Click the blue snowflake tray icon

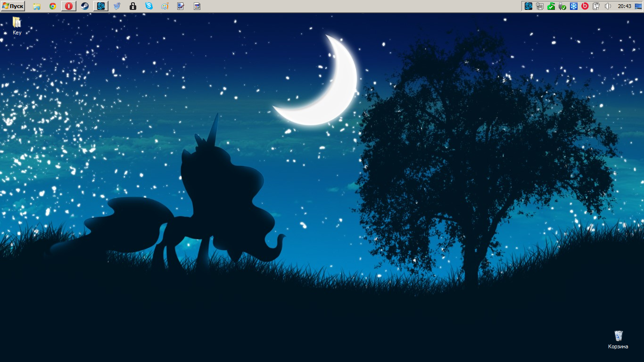[574, 6]
